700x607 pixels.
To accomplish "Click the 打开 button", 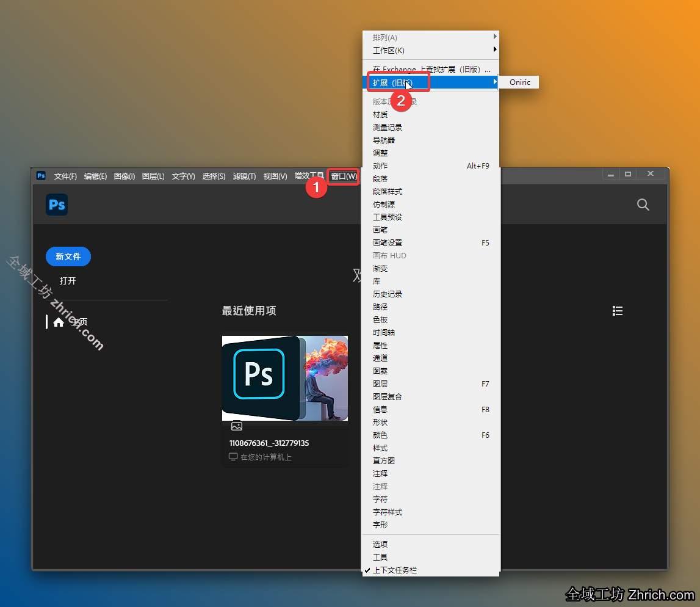I will [x=68, y=281].
